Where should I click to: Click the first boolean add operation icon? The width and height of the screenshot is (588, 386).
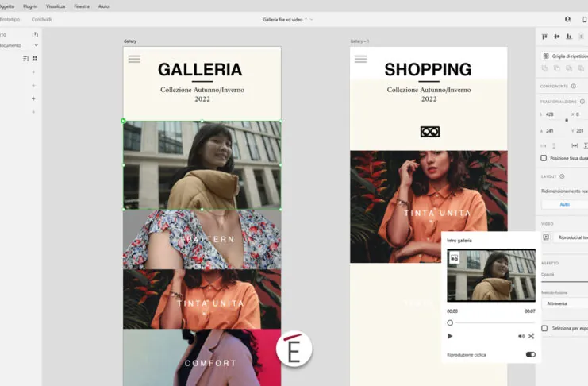(545, 68)
